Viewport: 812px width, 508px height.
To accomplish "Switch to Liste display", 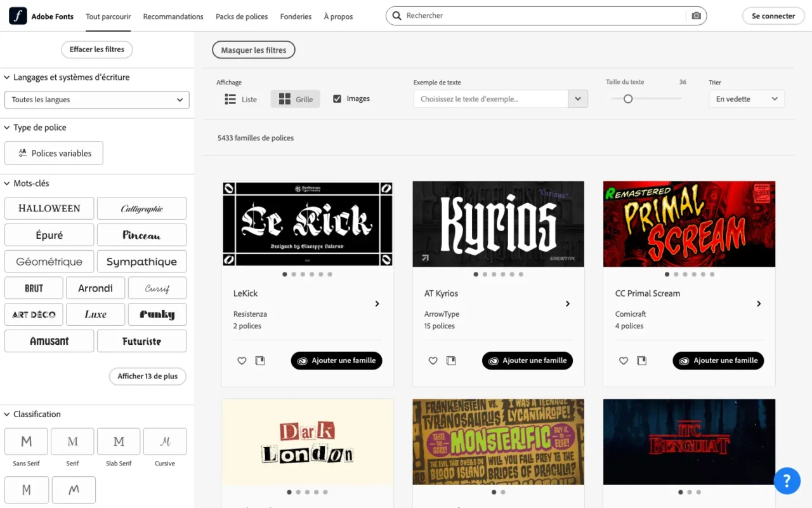I will pyautogui.click(x=241, y=99).
